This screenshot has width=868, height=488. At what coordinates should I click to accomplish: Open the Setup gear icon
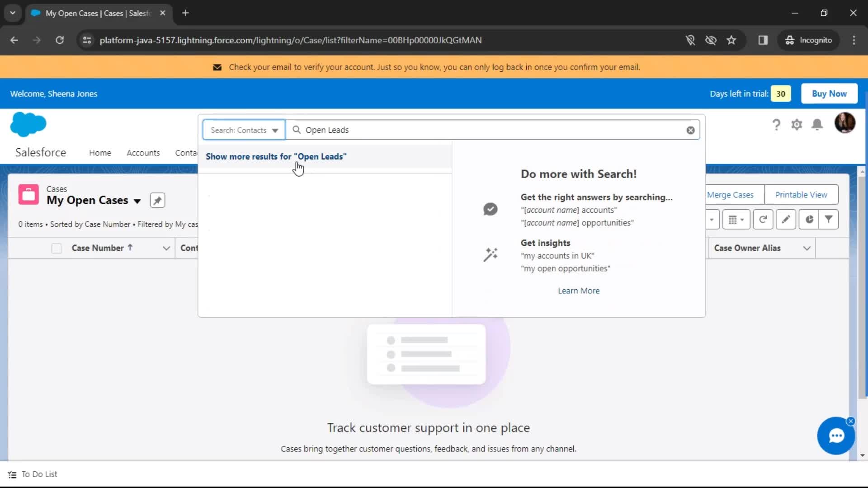[x=797, y=124]
